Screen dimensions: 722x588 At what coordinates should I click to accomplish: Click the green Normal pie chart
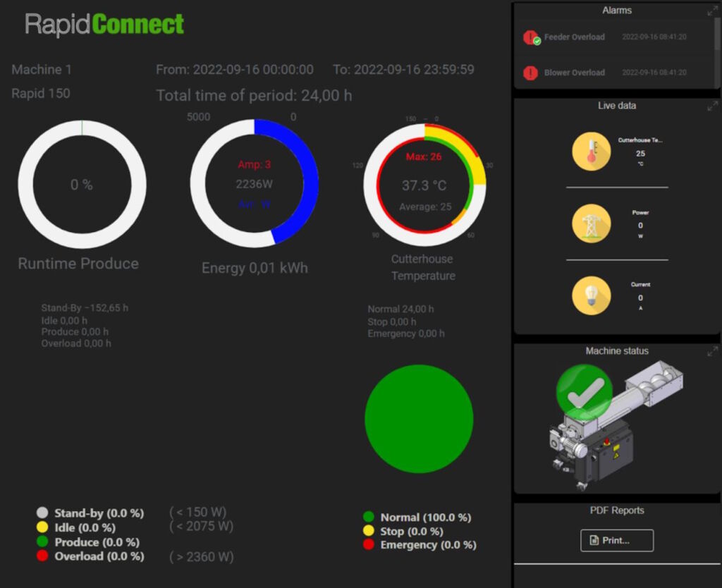pyautogui.click(x=419, y=419)
